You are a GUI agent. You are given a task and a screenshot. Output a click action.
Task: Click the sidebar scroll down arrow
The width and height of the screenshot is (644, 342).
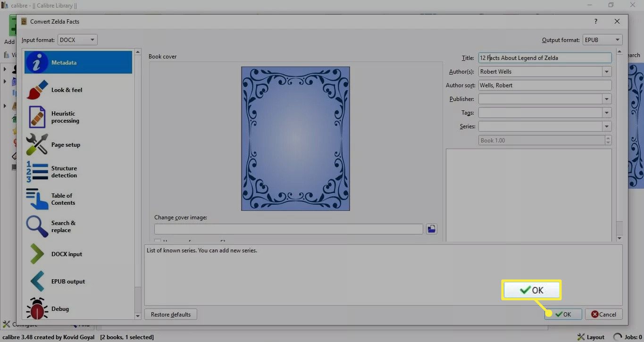(138, 316)
